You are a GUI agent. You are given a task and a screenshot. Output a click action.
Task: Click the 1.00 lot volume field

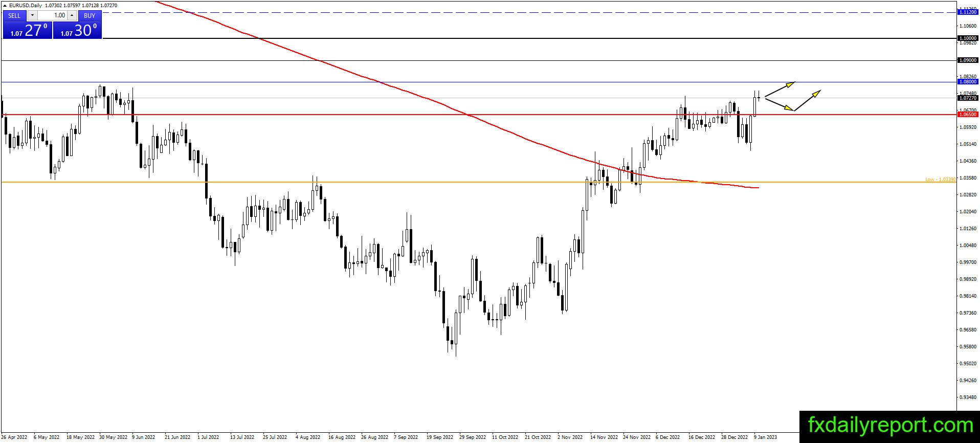52,15
